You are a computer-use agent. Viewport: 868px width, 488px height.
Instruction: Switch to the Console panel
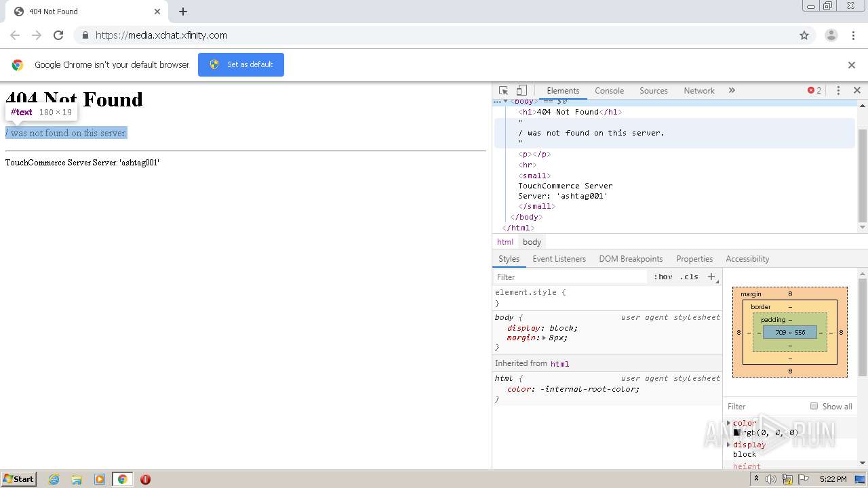click(x=609, y=91)
